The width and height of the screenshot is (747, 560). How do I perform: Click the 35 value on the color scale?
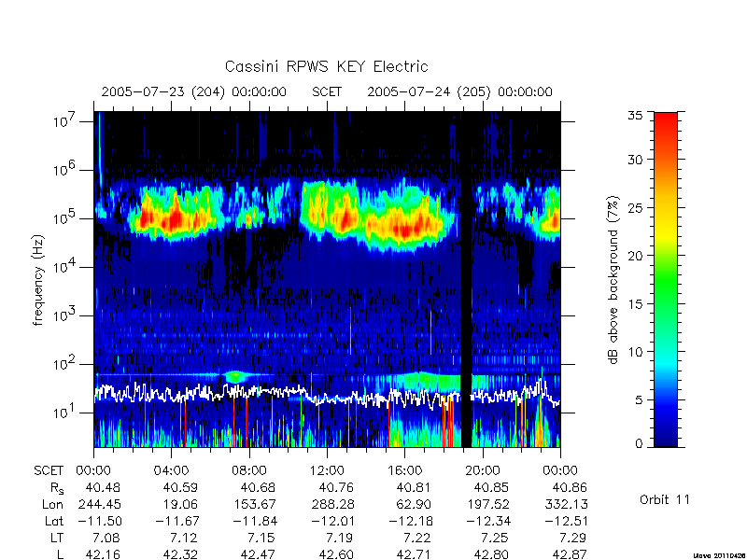point(636,115)
